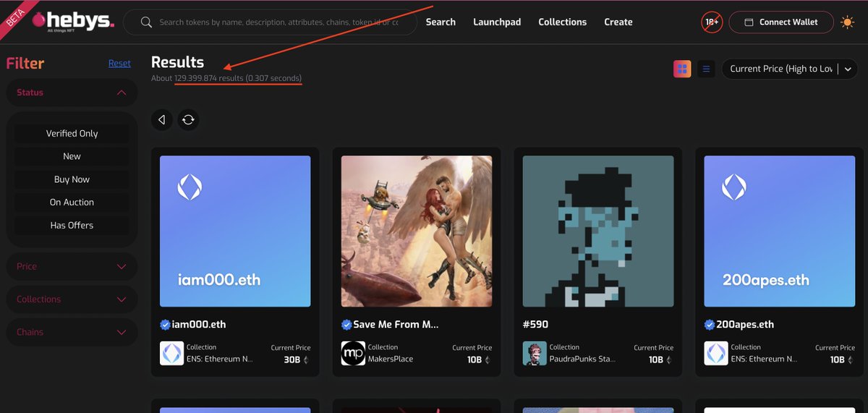Screen dimensions: 868x413
Task: Open Current Price sort dropdown
Action: [x=790, y=69]
